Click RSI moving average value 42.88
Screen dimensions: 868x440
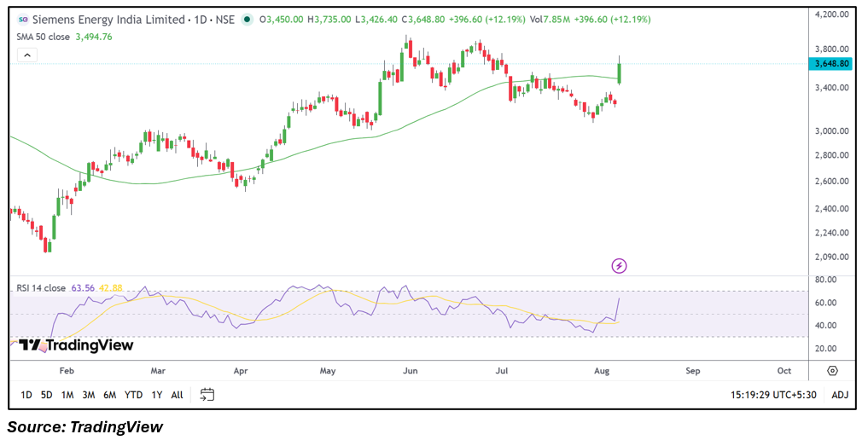tap(111, 288)
